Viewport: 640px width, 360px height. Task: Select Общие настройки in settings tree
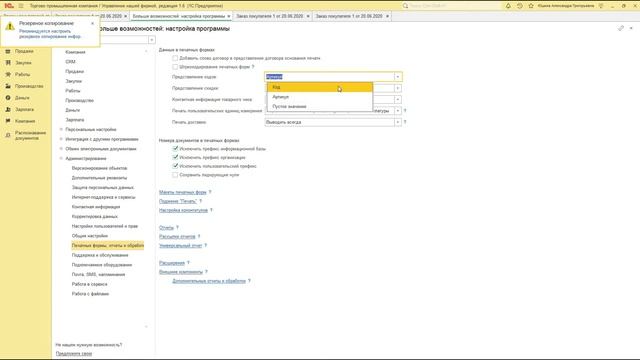click(90, 236)
